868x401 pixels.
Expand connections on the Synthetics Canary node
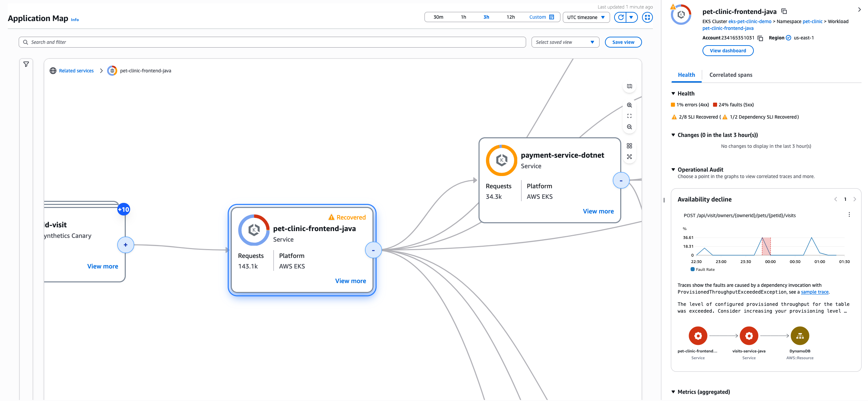(x=125, y=245)
